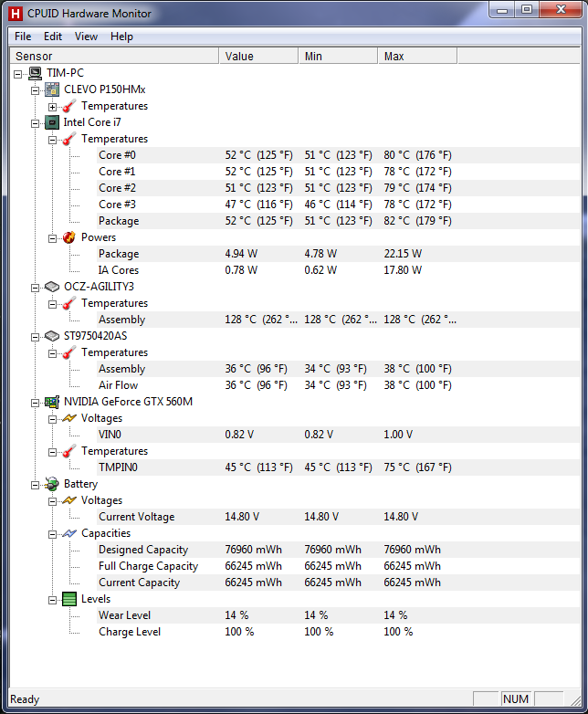The height and width of the screenshot is (714, 588).
Task: Click the CLEVO P150HMx motherboard icon
Action: tap(52, 89)
